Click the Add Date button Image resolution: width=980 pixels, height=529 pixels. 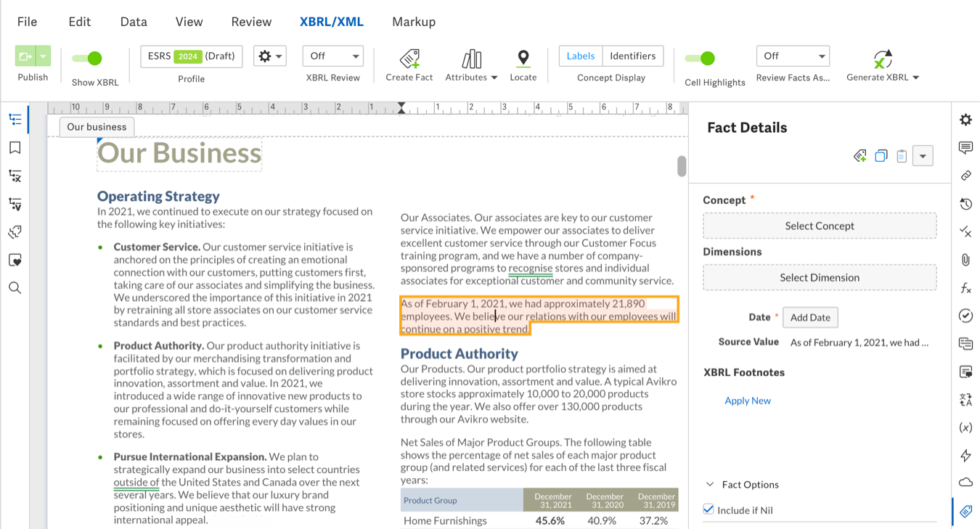pyautogui.click(x=810, y=317)
